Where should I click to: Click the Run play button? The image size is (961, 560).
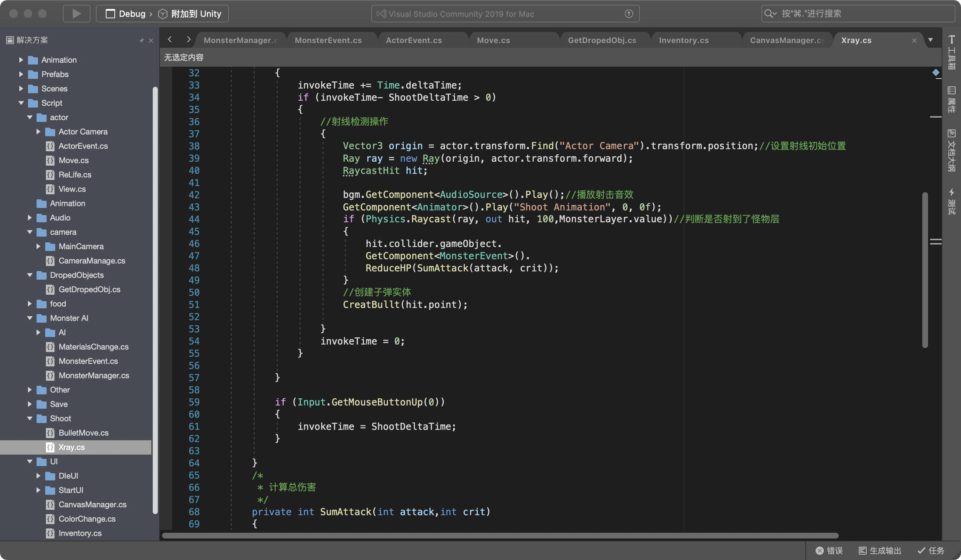click(x=76, y=14)
